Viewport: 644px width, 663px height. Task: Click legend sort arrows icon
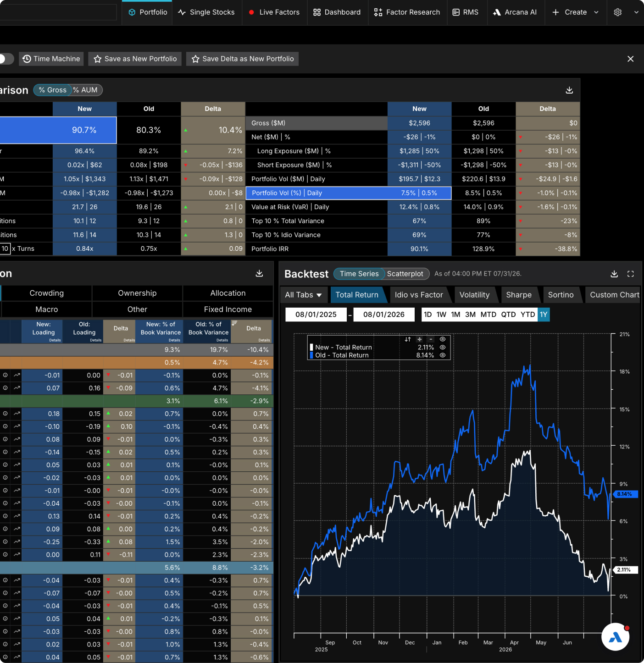[408, 339]
